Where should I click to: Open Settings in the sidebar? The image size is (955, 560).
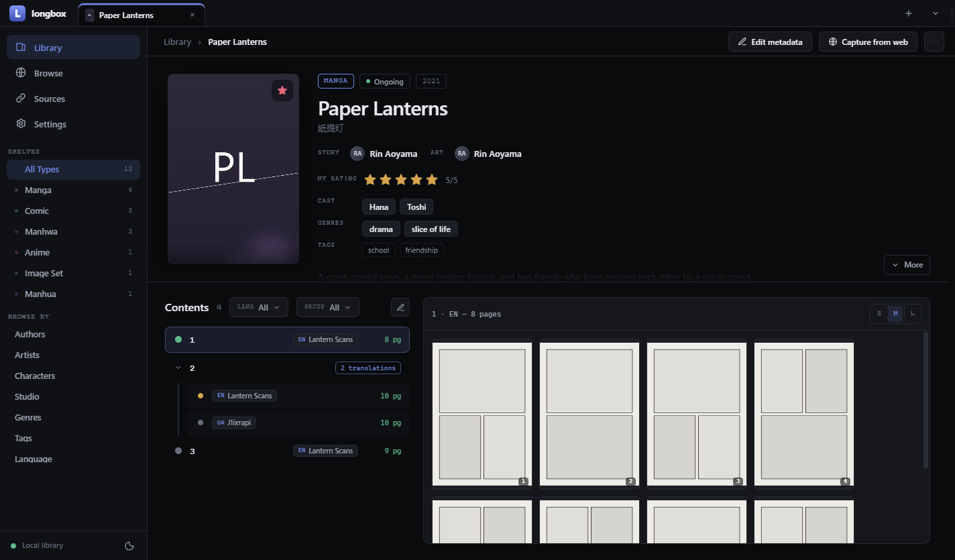[x=73, y=124]
